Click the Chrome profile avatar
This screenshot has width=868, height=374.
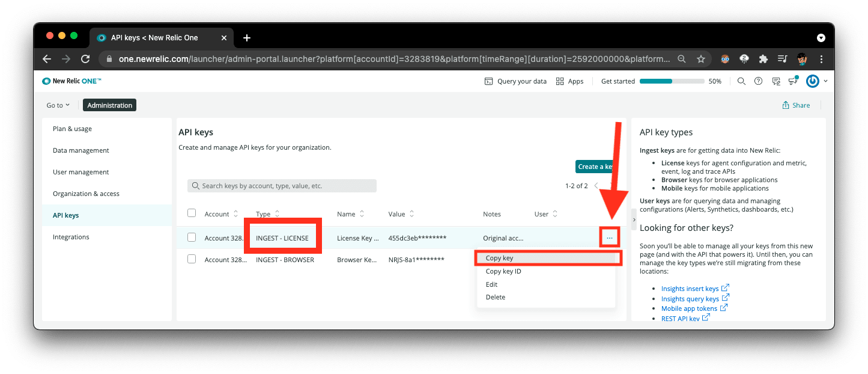802,59
